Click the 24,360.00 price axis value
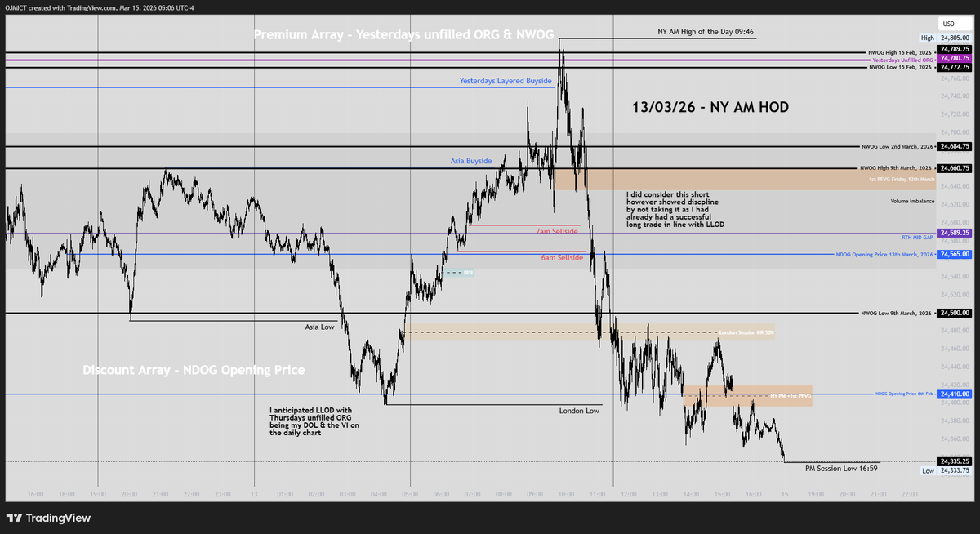The image size is (980, 534). click(955, 439)
